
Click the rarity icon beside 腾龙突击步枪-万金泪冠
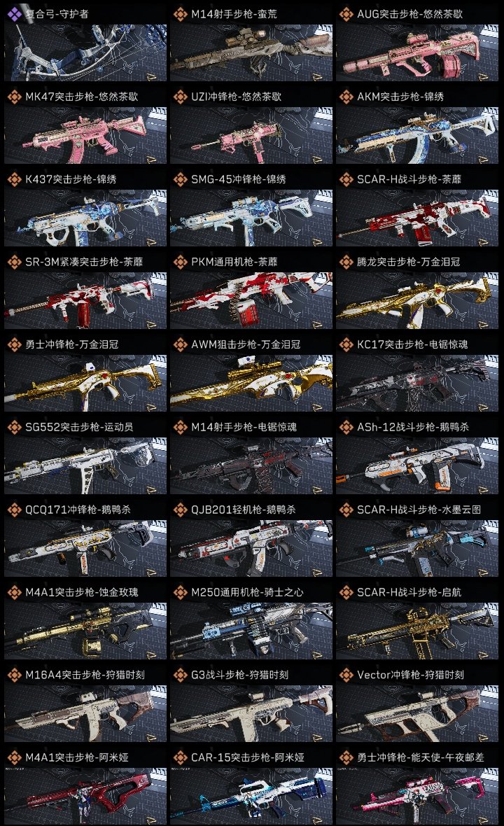346,262
